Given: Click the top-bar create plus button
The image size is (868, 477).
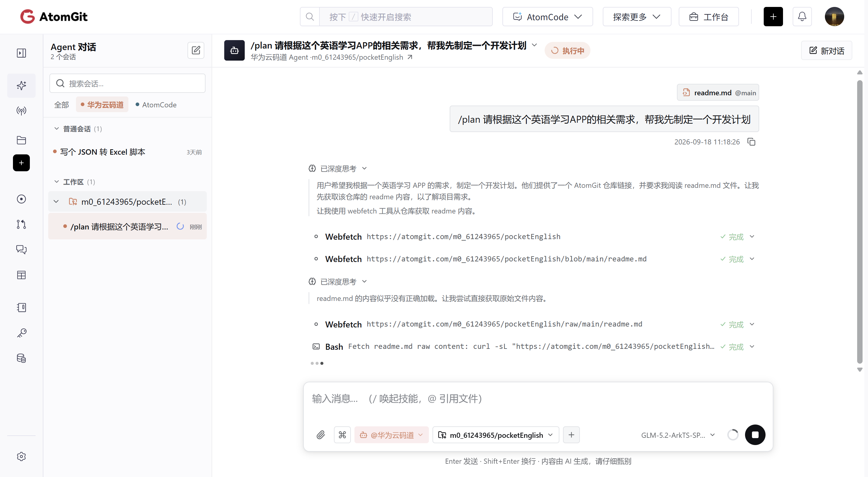Looking at the screenshot, I should point(773,17).
